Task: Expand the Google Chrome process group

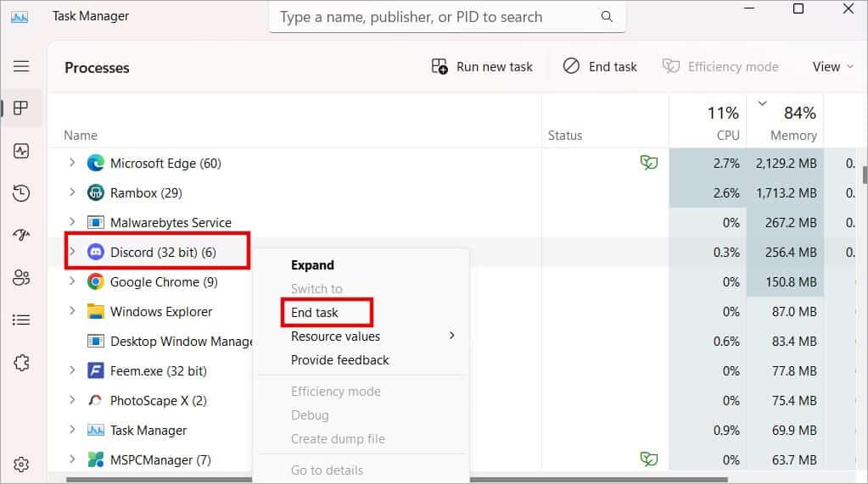Action: [x=72, y=281]
